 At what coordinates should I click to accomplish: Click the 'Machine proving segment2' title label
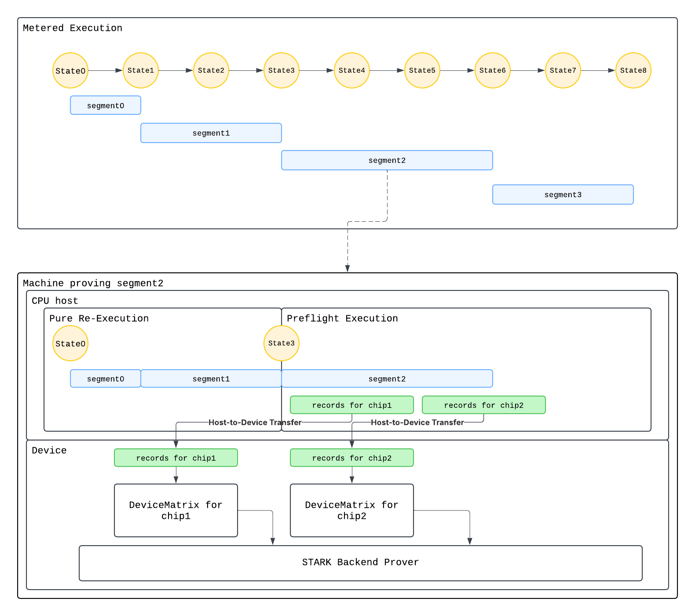(x=93, y=283)
